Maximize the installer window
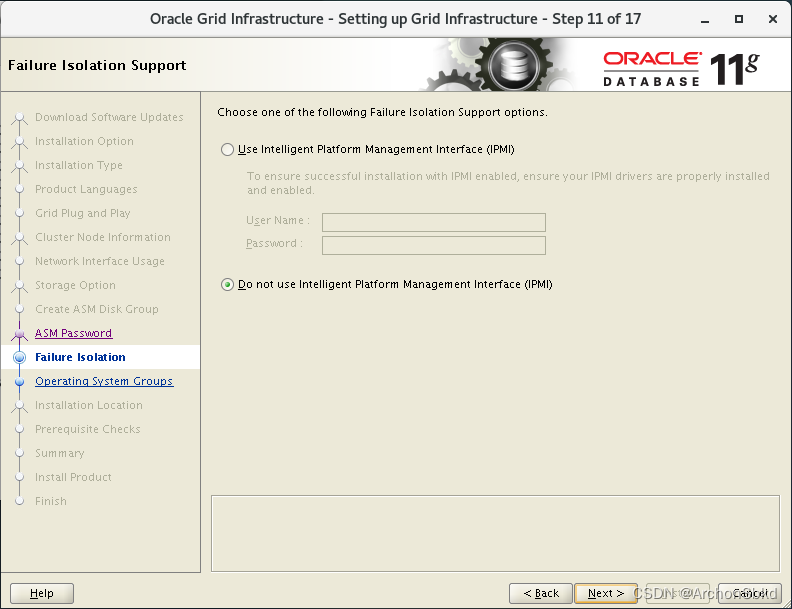Screen dimensions: 792x609 tap(738, 19)
